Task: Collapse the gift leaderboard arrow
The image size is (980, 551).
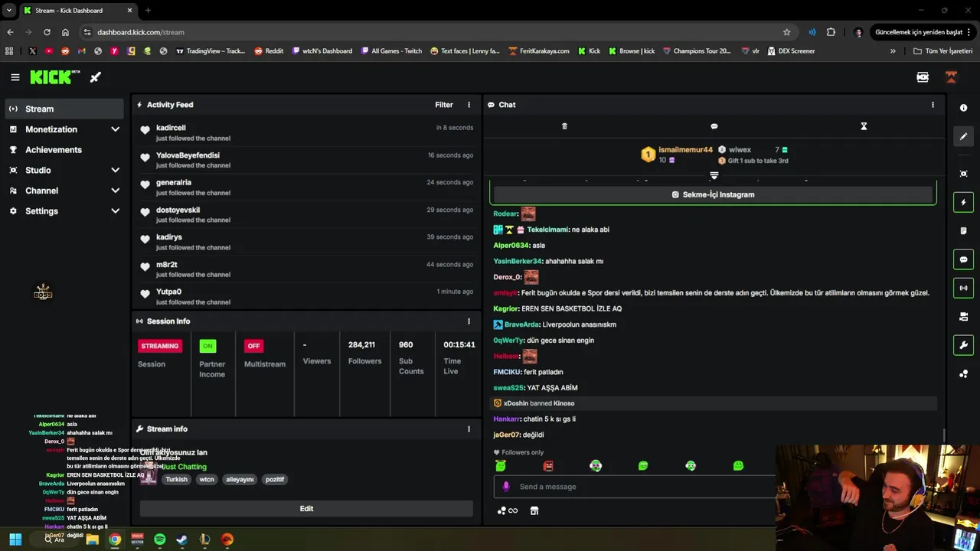Action: pyautogui.click(x=714, y=176)
